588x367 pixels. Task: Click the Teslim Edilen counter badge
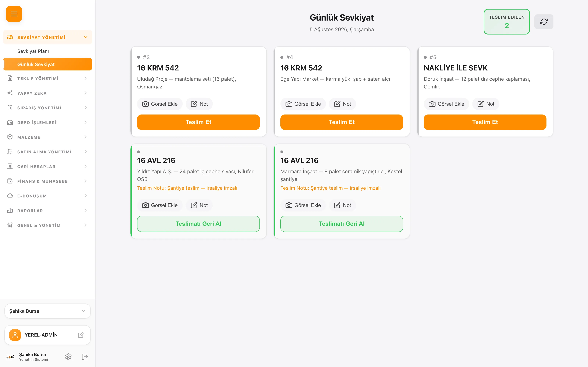click(507, 22)
